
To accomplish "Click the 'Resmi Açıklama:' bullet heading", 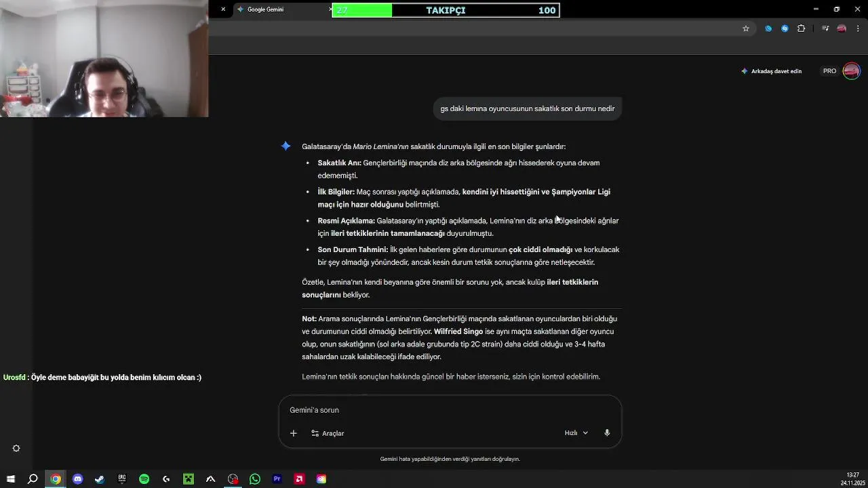I will 346,221.
